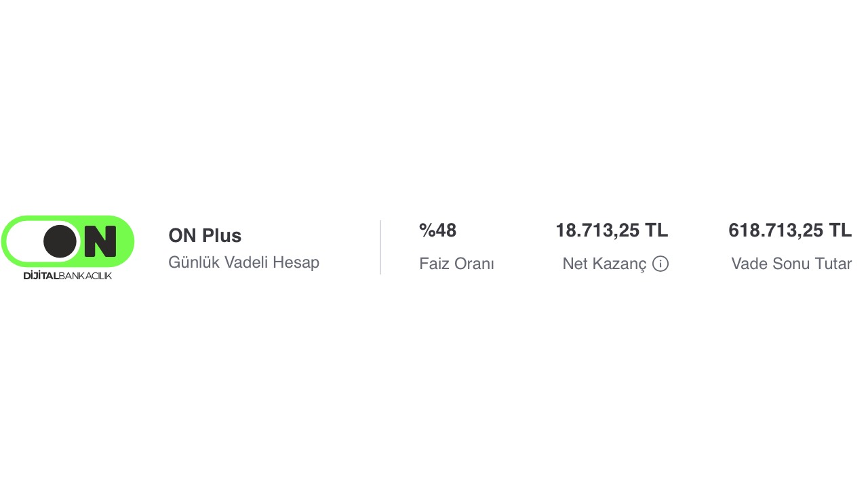Click the 618.713,25 TL maturity amount
This screenshot has height=488, width=868.
[x=790, y=231]
